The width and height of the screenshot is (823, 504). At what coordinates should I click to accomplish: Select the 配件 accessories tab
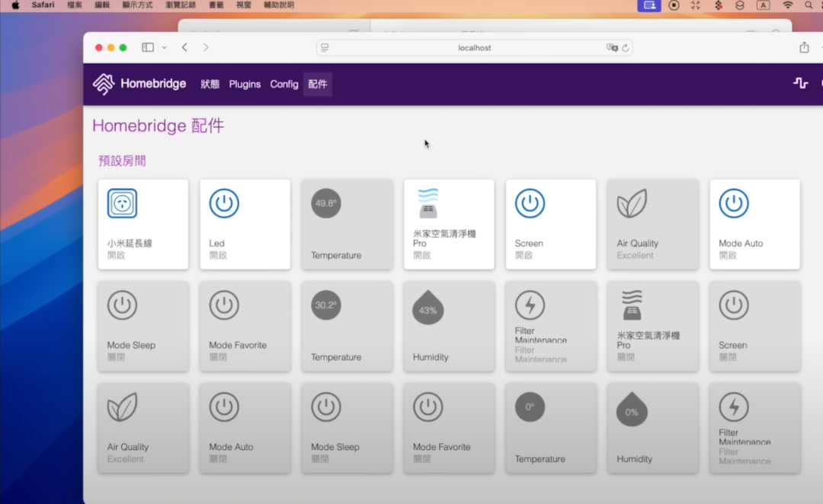(x=318, y=84)
